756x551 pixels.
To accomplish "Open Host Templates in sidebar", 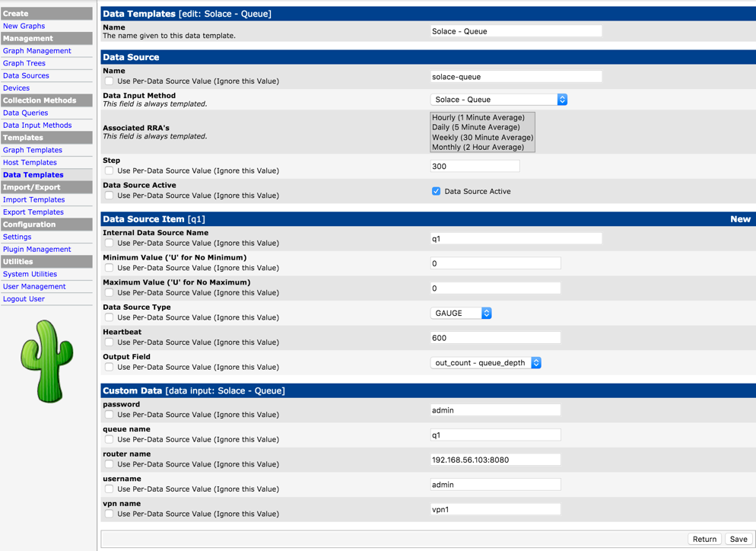I will tap(30, 163).
